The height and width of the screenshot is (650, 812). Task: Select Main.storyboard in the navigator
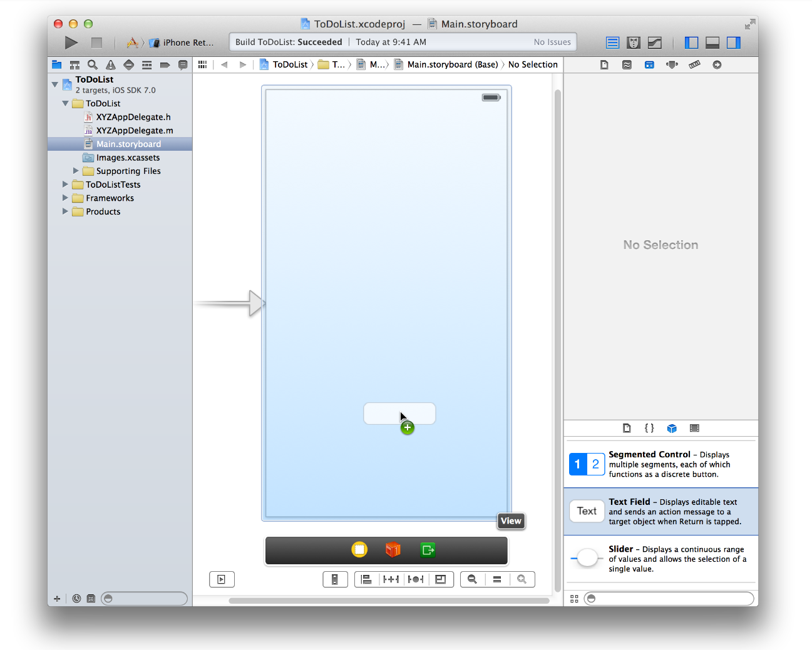click(120, 144)
